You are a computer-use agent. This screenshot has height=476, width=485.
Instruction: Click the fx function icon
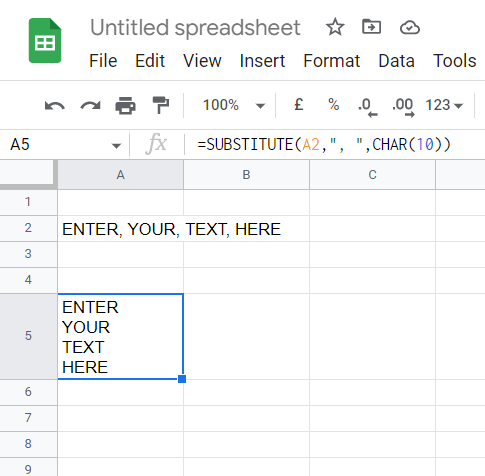point(156,144)
